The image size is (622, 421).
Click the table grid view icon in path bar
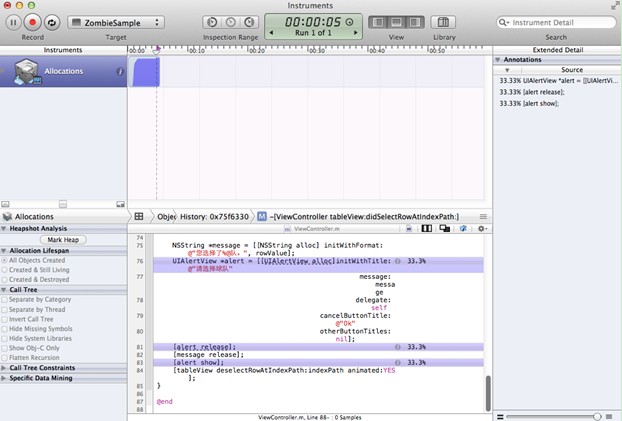(139, 217)
